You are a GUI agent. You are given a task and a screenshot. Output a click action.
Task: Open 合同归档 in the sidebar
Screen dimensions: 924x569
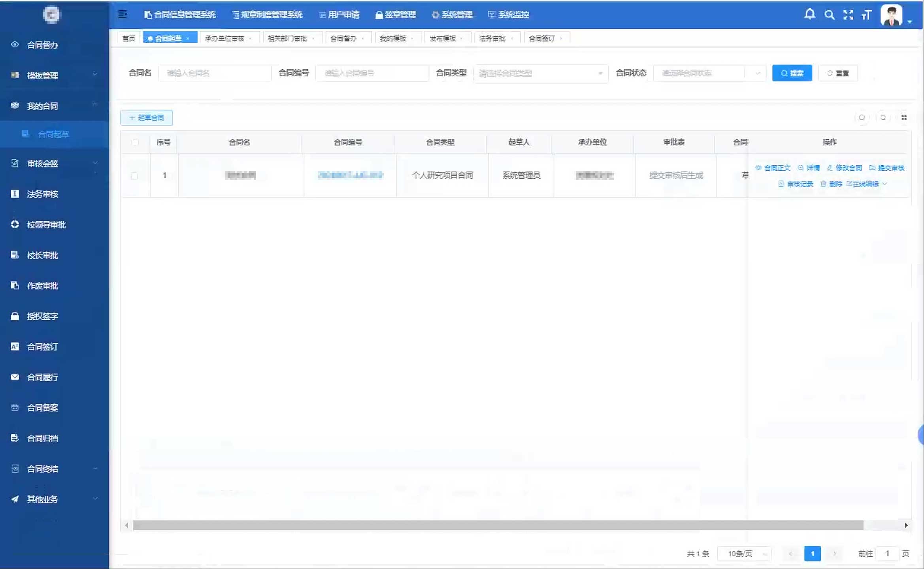42,438
